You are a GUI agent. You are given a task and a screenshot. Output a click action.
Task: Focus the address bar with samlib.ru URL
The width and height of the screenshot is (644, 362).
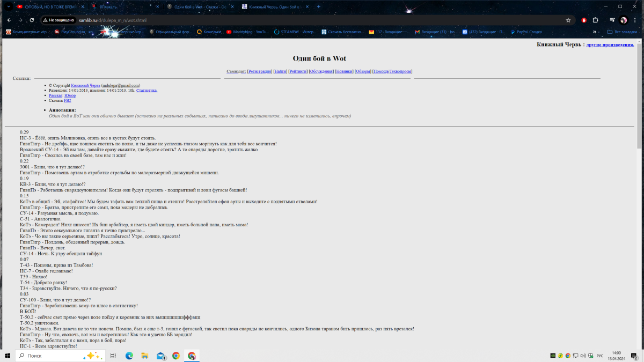coord(301,20)
